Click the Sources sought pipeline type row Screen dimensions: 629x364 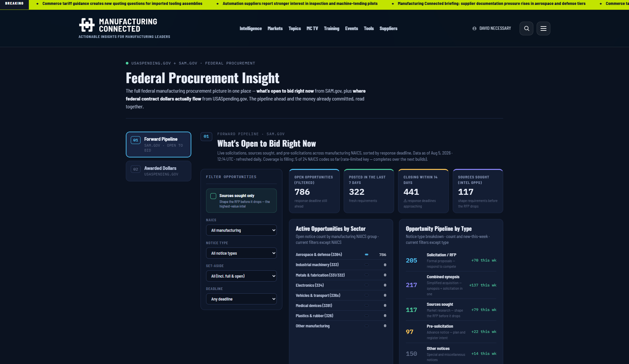coord(451,310)
